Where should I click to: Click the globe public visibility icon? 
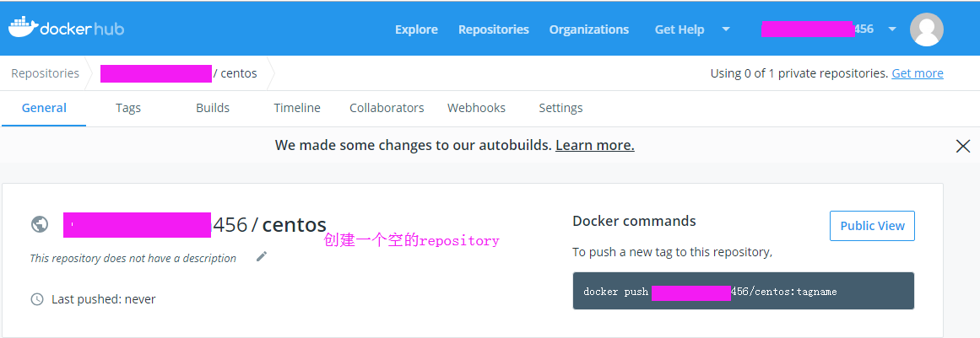coord(40,224)
